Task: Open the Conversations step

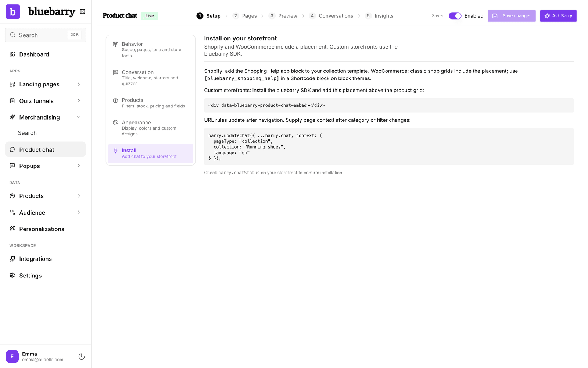Action: tap(331, 16)
